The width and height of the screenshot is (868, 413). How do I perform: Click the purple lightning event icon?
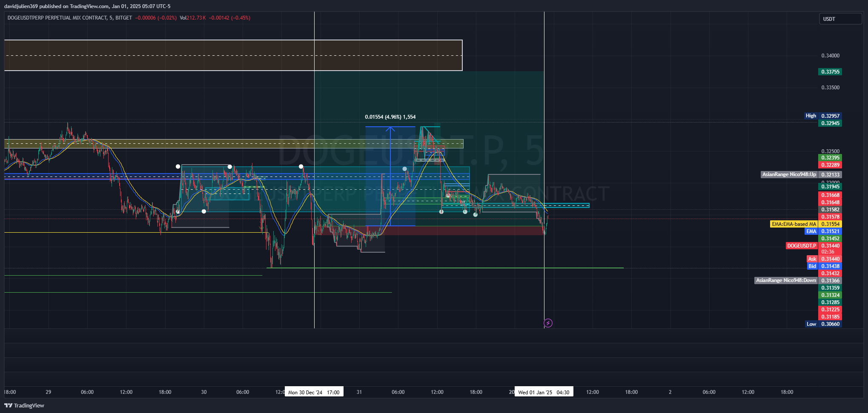pos(548,323)
